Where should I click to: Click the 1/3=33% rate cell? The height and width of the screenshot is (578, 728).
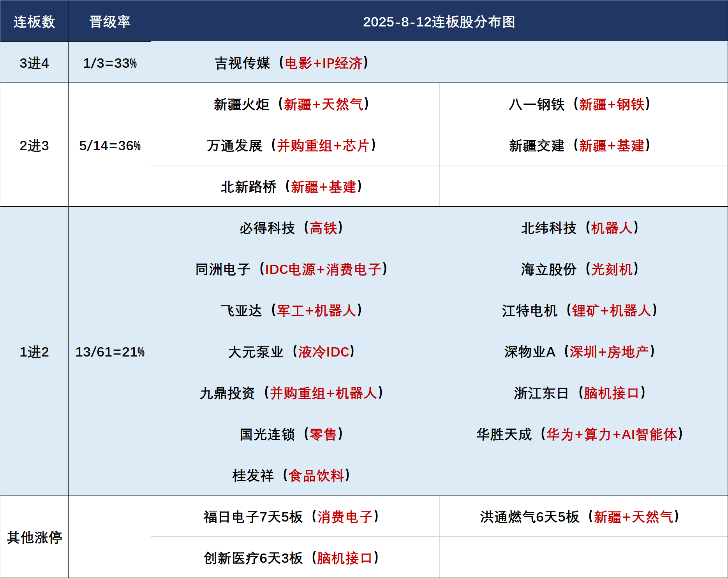110,63
